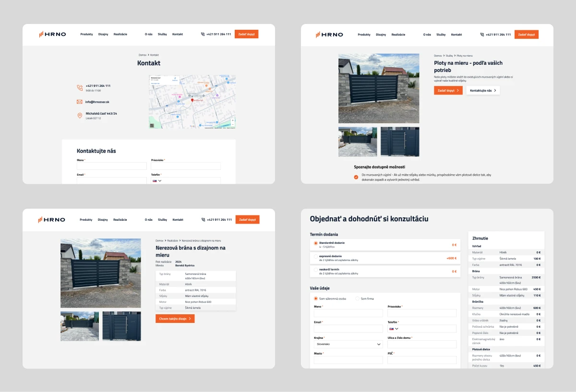
Task: Open Služby menu on Nerezová brána page
Action: pyautogui.click(x=162, y=220)
